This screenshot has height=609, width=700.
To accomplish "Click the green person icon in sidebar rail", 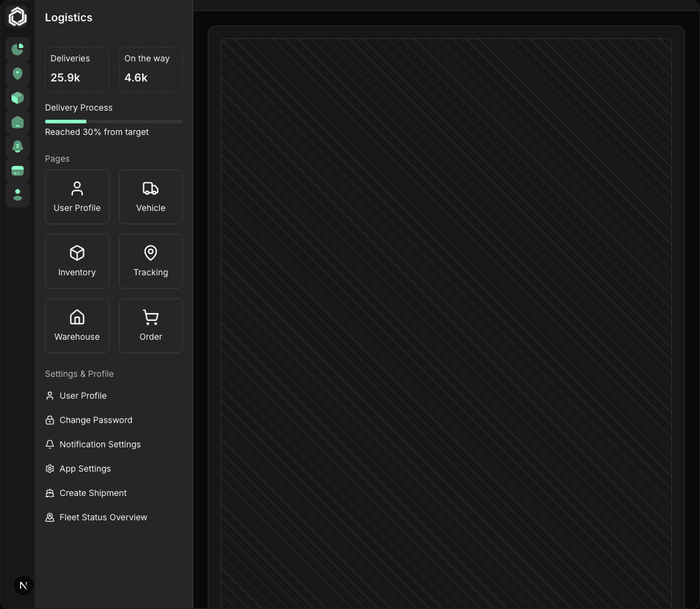I will click(18, 195).
